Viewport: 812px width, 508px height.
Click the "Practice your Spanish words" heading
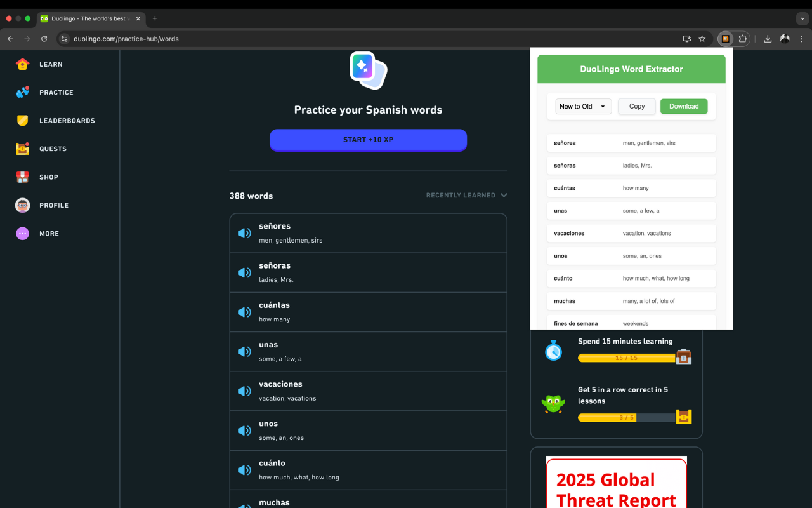click(368, 110)
